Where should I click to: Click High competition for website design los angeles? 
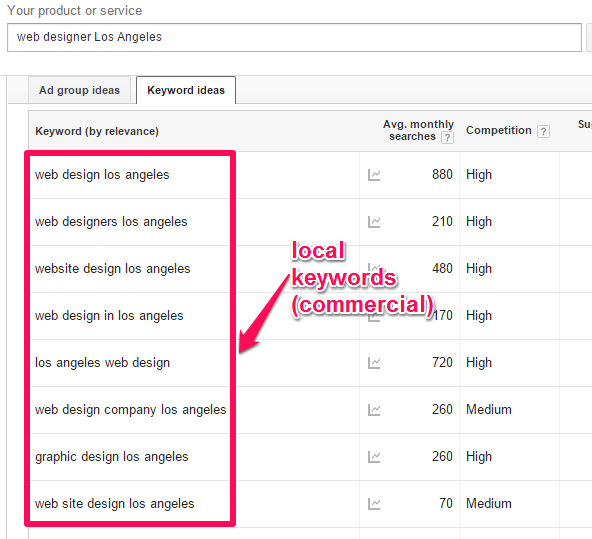click(479, 269)
